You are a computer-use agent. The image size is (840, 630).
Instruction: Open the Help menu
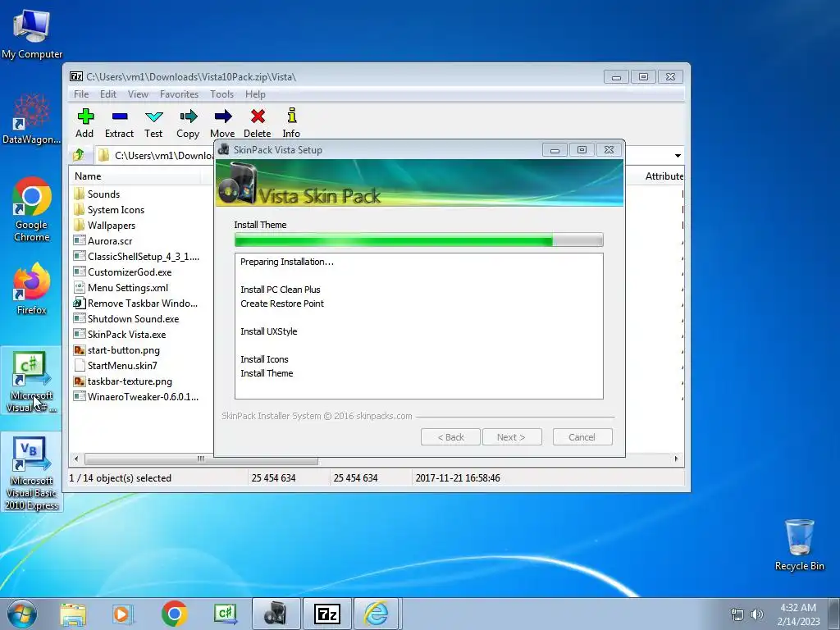point(256,94)
